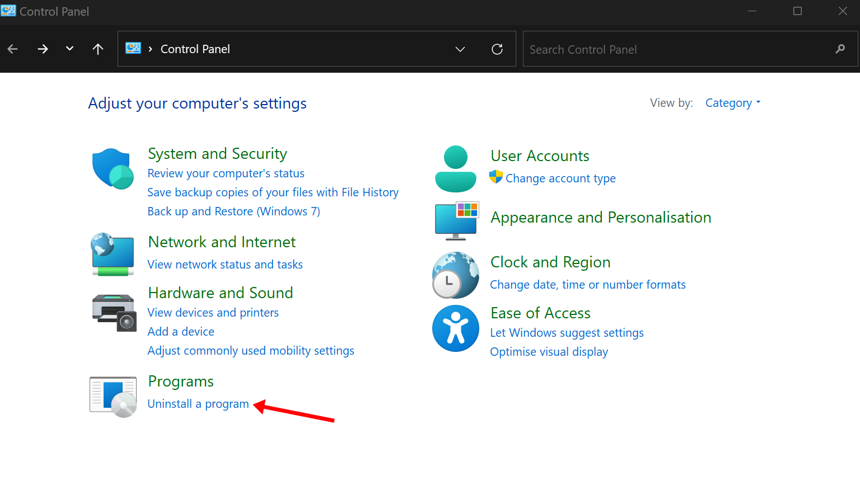Maximize the Control Panel window
860x504 pixels.
798,11
